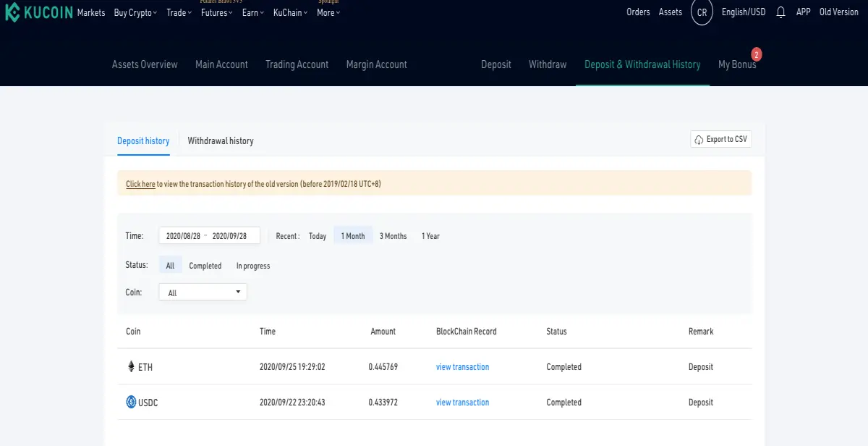This screenshot has width=868, height=446.
Task: Open the Withdraw tab
Action: tap(548, 64)
